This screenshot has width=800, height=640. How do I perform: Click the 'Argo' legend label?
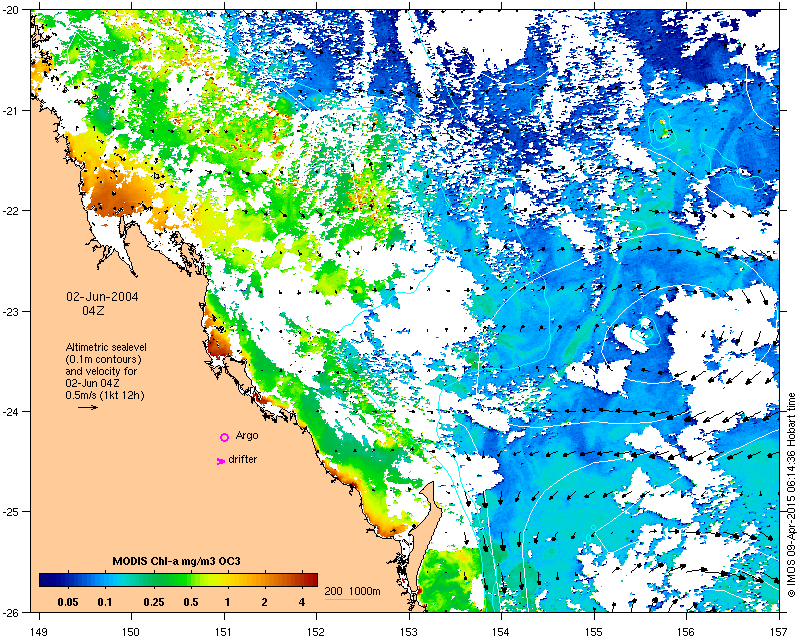click(x=247, y=436)
